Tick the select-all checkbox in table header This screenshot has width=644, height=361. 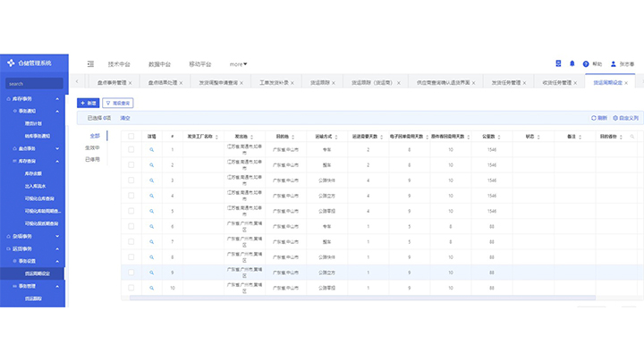coord(131,137)
